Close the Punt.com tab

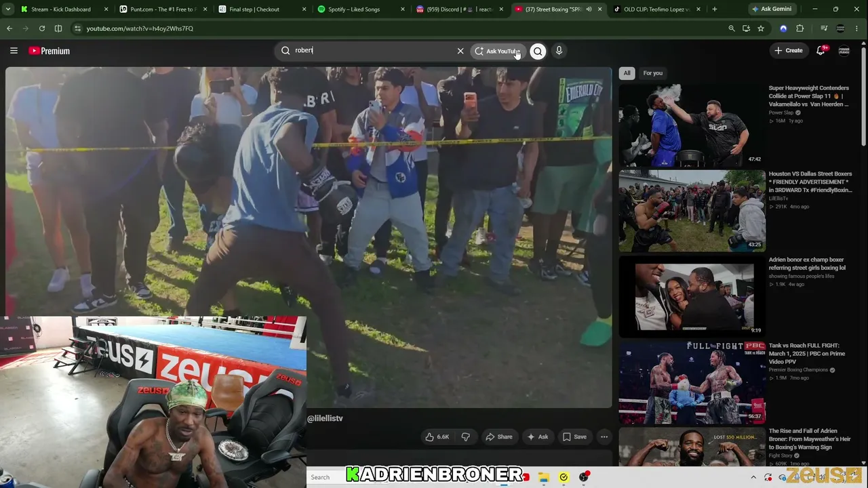(205, 9)
